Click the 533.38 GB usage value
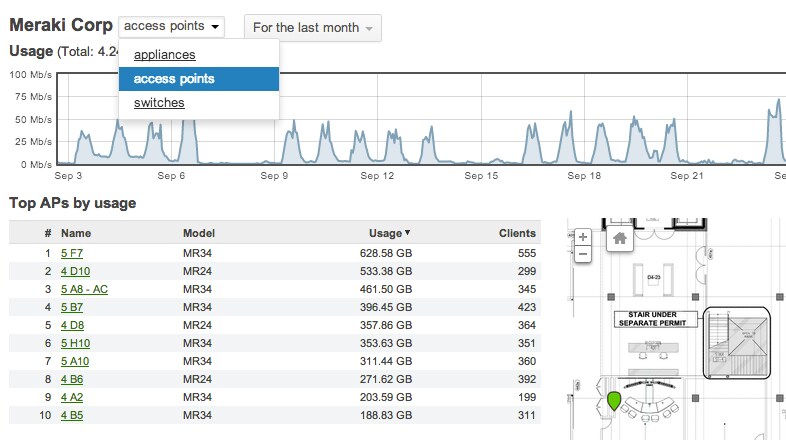The height and width of the screenshot is (440, 786). (x=385, y=271)
